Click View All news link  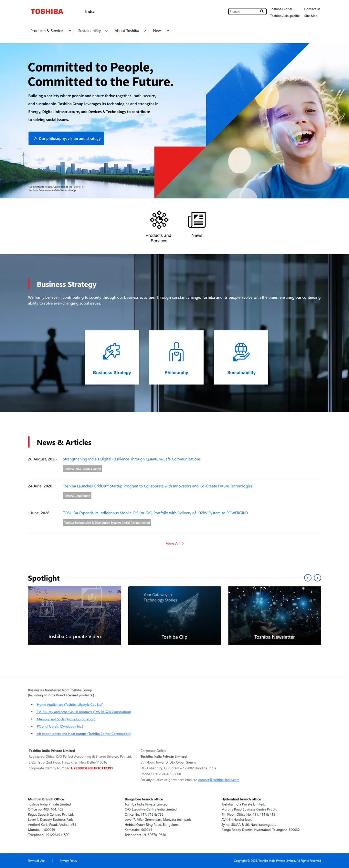click(x=174, y=543)
